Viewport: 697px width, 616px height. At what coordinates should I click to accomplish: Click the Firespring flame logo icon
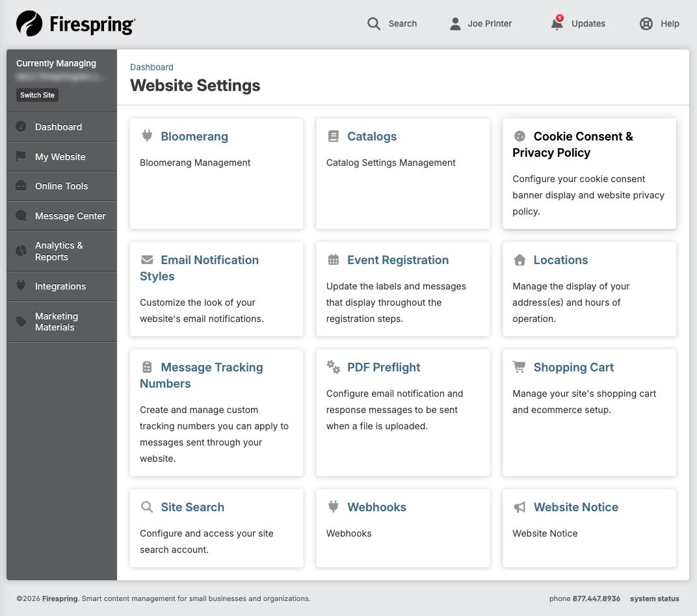29,23
